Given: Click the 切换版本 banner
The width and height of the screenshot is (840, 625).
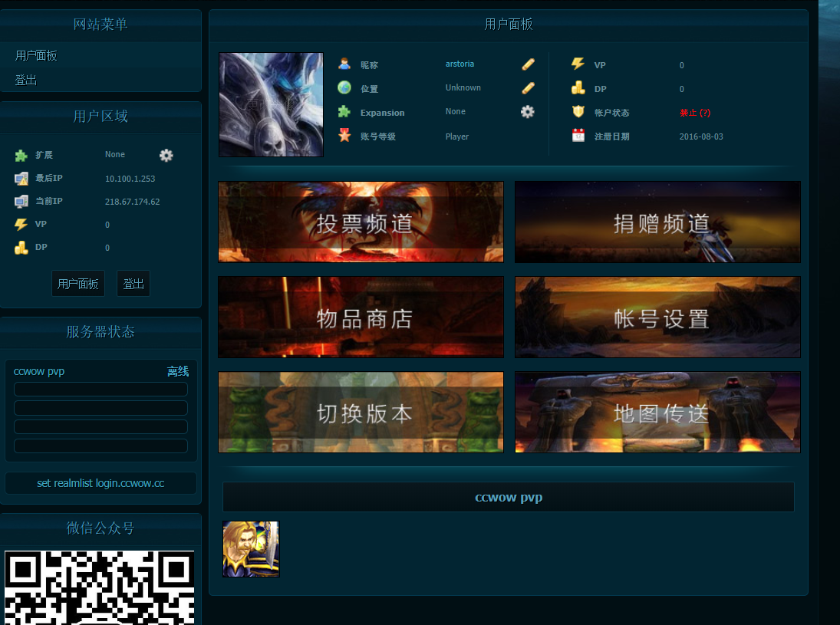Looking at the screenshot, I should (x=361, y=413).
